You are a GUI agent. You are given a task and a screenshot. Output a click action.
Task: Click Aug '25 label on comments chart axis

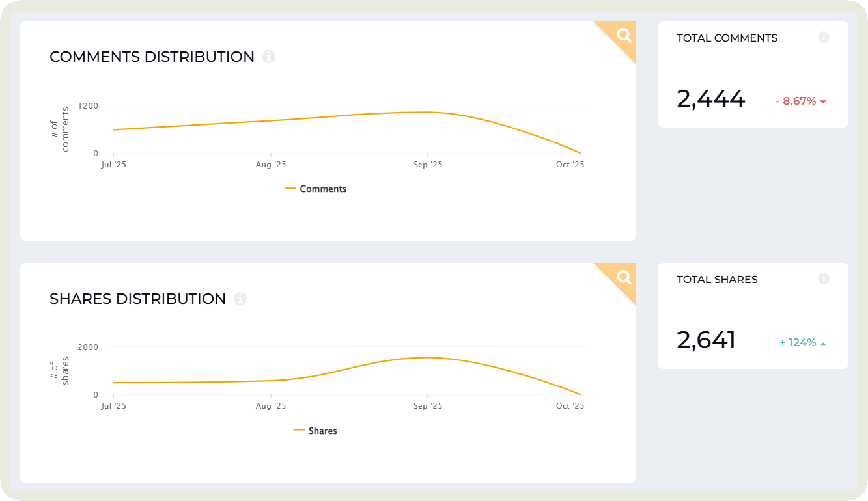[271, 165]
